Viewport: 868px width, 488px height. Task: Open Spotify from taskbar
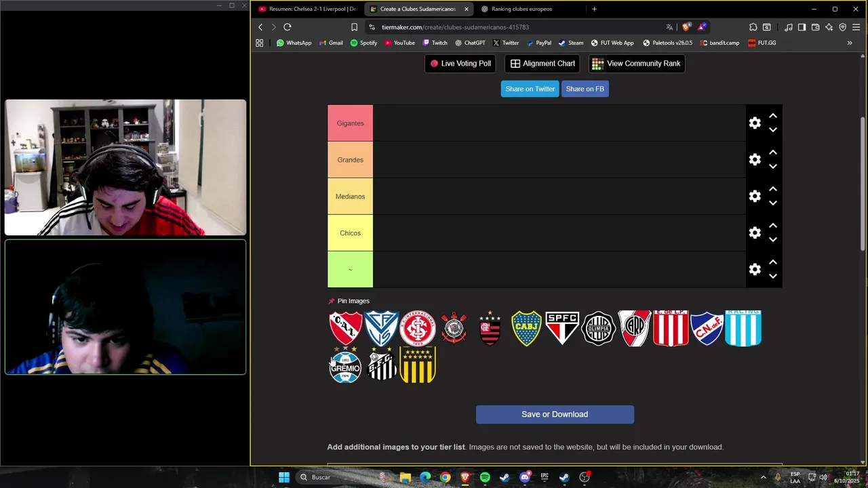pos(485,477)
